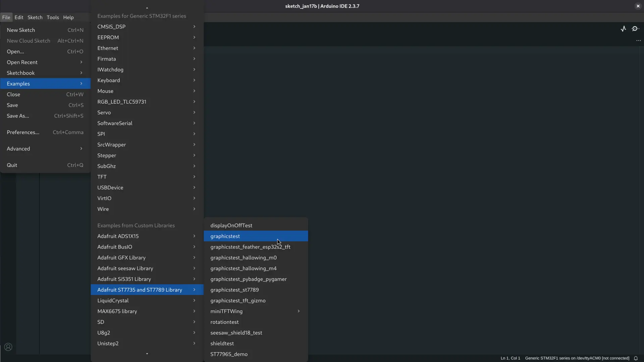Click the scroll-down arrow below the examples list
The height and width of the screenshot is (362, 644).
click(147, 354)
